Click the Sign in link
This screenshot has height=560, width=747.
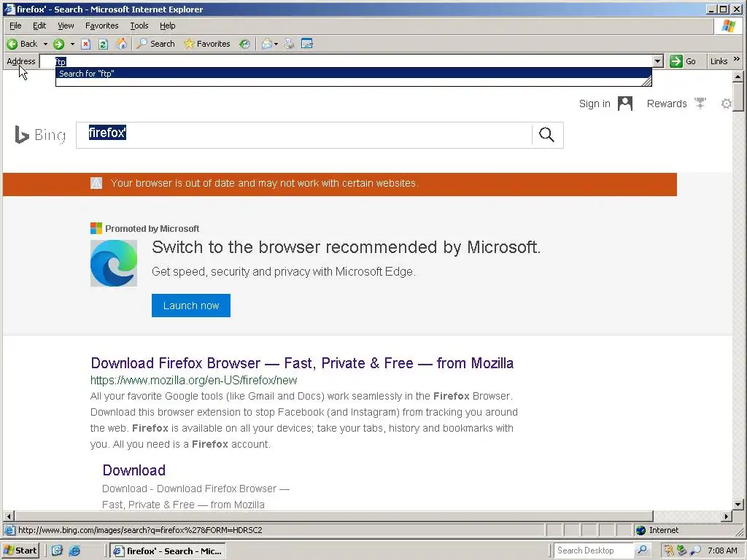pos(595,104)
